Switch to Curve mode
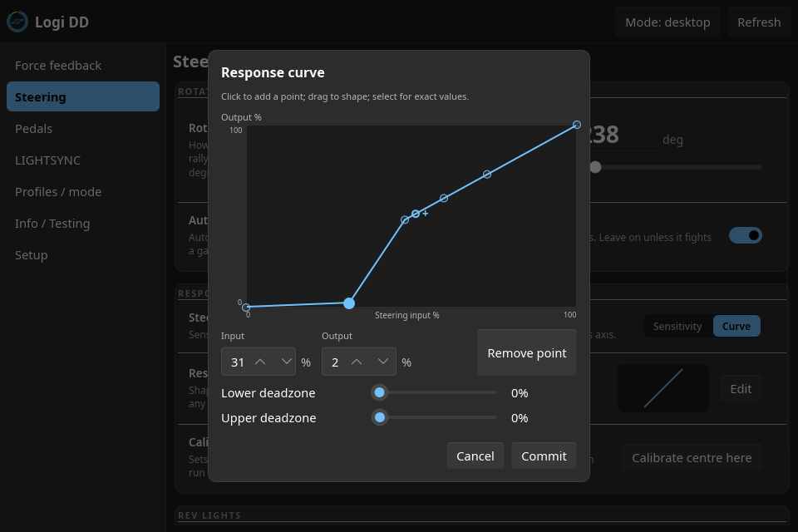 [x=736, y=326]
